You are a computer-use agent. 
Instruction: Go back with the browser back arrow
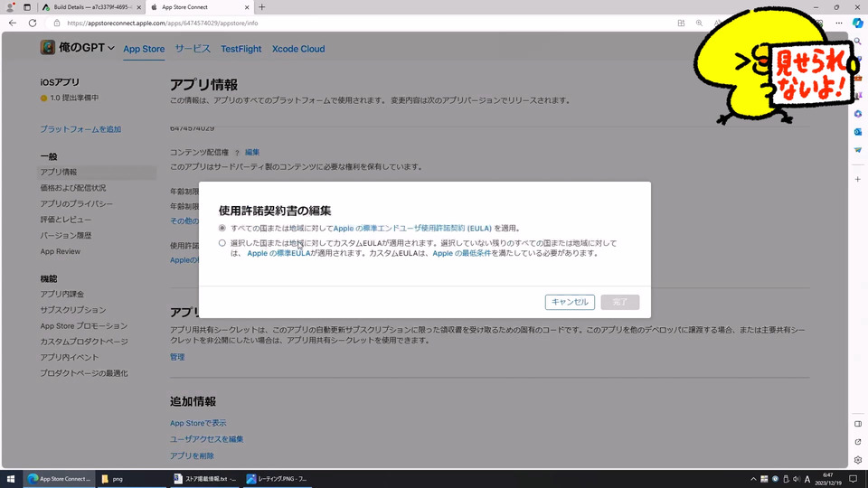tap(12, 23)
